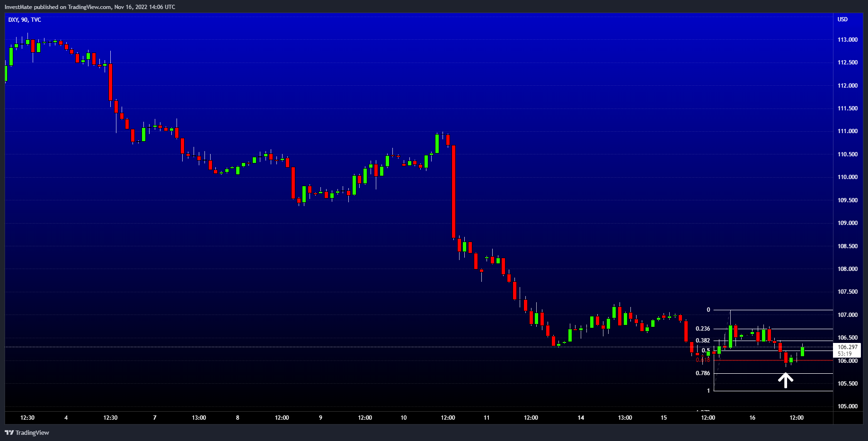This screenshot has height=441, width=868.
Task: Click the 106.000 price axis label
Action: click(x=847, y=361)
